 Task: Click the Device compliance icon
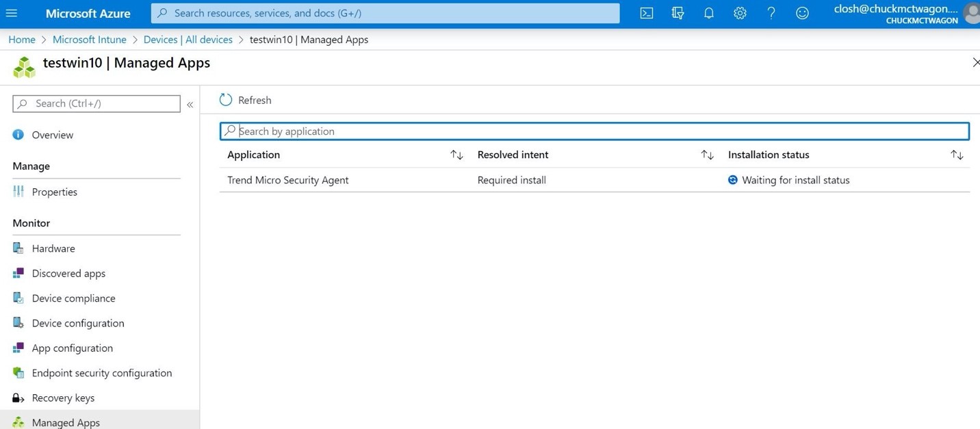point(18,298)
